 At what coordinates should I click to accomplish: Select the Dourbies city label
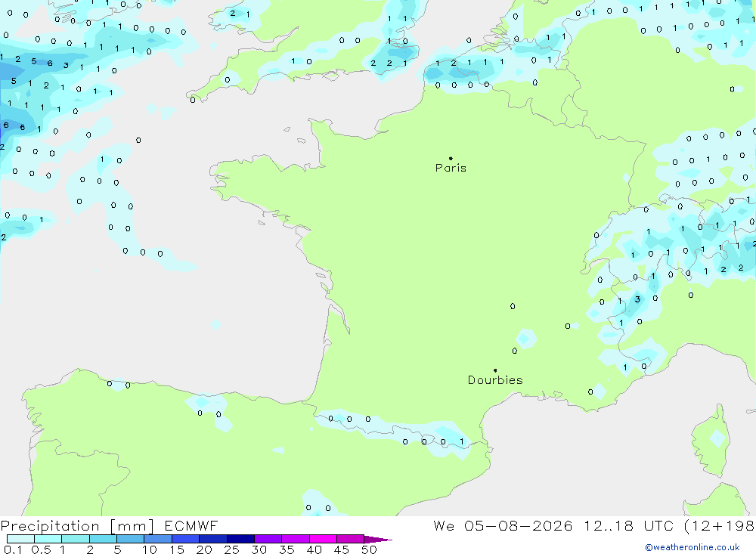tap(495, 380)
